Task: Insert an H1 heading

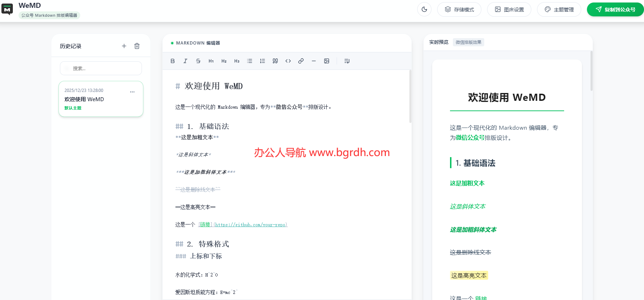Action: click(211, 61)
